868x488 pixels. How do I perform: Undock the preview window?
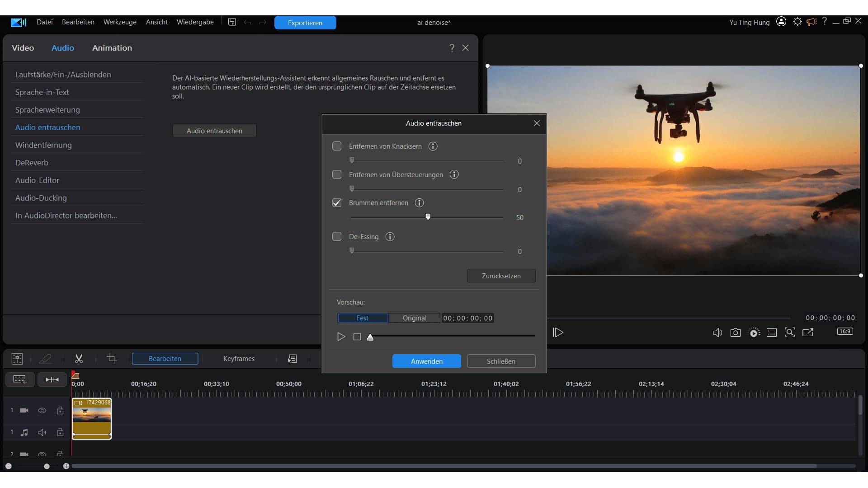pos(808,333)
